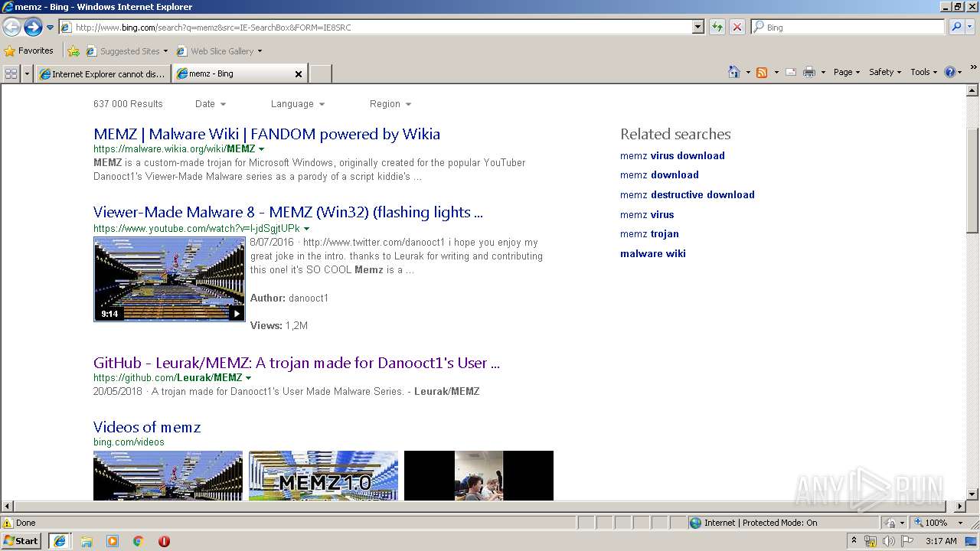Click the network tray icon with warning
The width and height of the screenshot is (980, 551).
coord(871,541)
